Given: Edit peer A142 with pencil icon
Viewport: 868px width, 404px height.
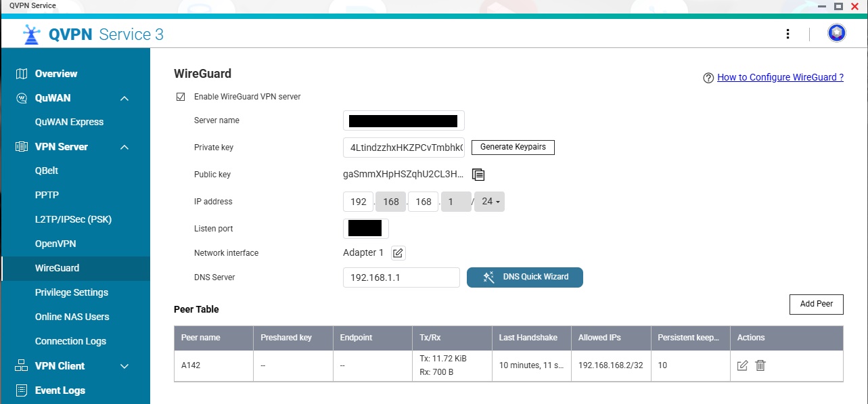Looking at the screenshot, I should coord(742,365).
